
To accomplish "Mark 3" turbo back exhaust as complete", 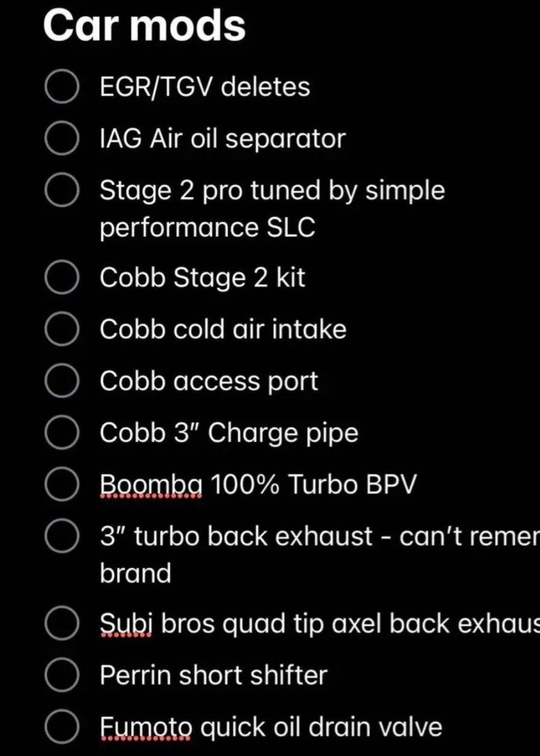I will click(62, 537).
